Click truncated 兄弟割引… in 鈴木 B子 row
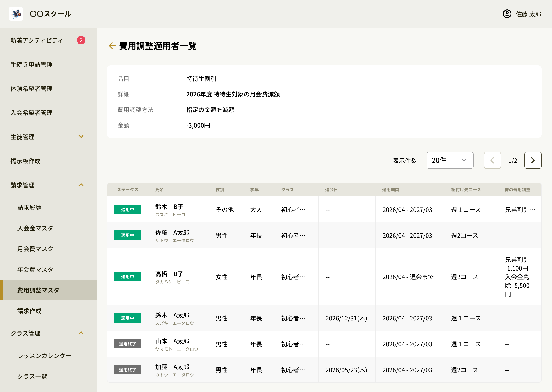The width and height of the screenshot is (552, 392). tap(520, 210)
